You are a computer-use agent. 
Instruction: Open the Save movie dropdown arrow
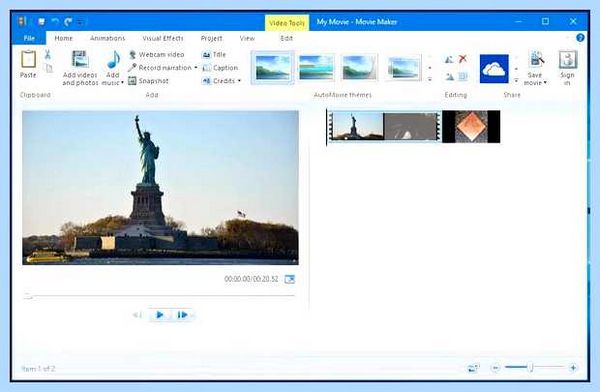[x=545, y=83]
